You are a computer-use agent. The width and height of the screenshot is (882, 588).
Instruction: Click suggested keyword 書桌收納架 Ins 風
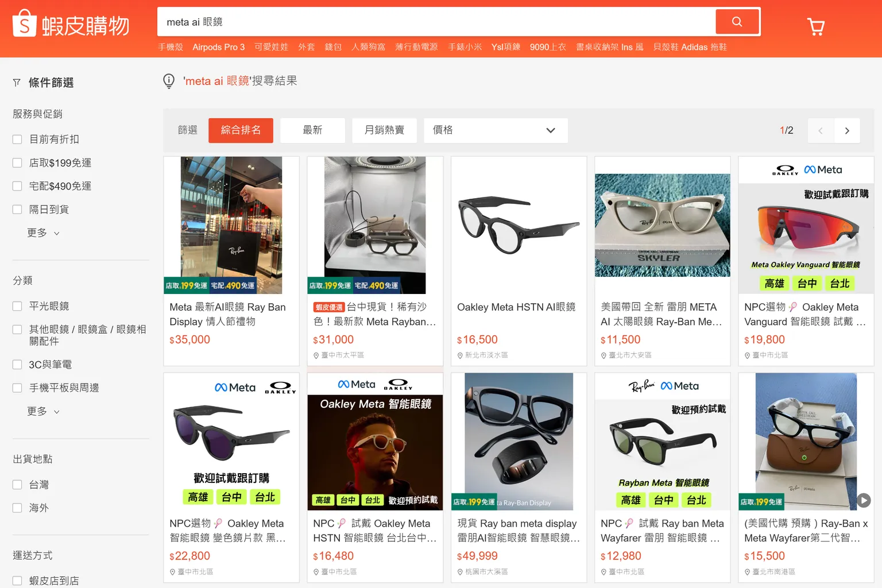click(x=610, y=47)
